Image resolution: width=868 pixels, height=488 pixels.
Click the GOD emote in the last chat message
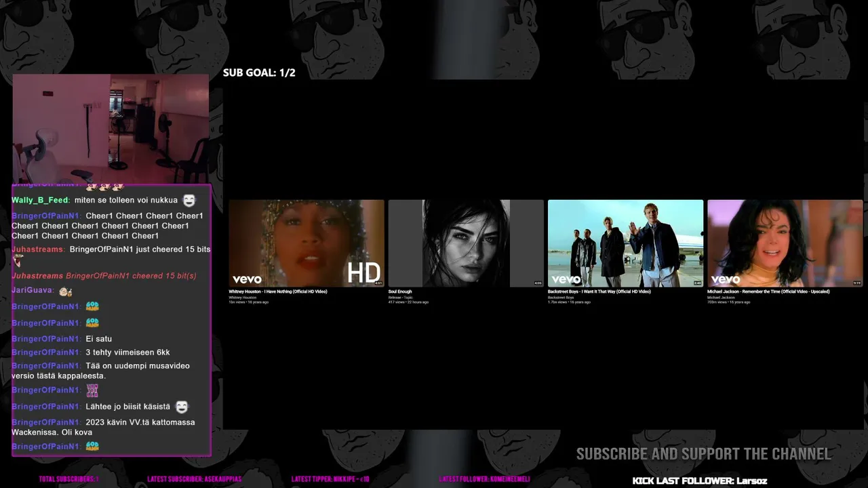point(92,446)
